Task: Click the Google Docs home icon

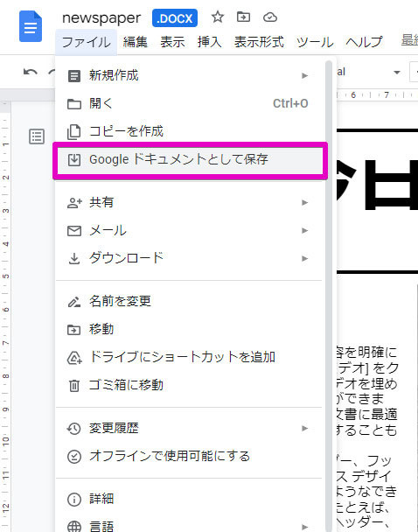Action: point(31,26)
